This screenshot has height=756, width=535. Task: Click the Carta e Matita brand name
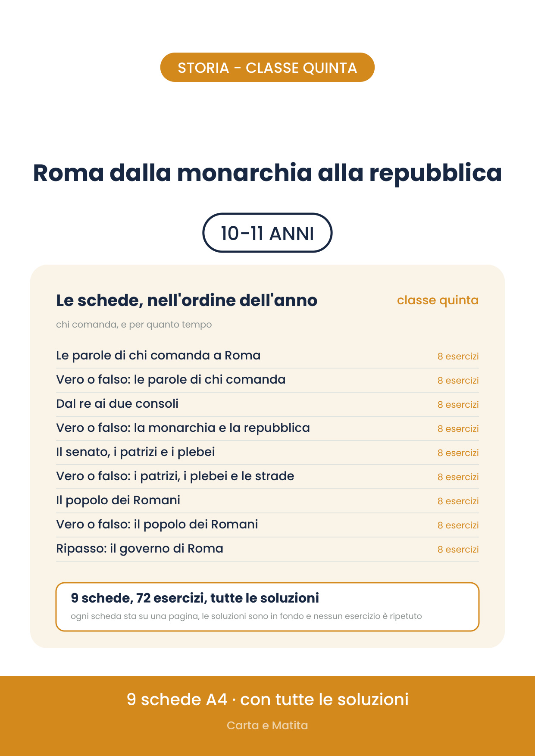pyautogui.click(x=267, y=725)
